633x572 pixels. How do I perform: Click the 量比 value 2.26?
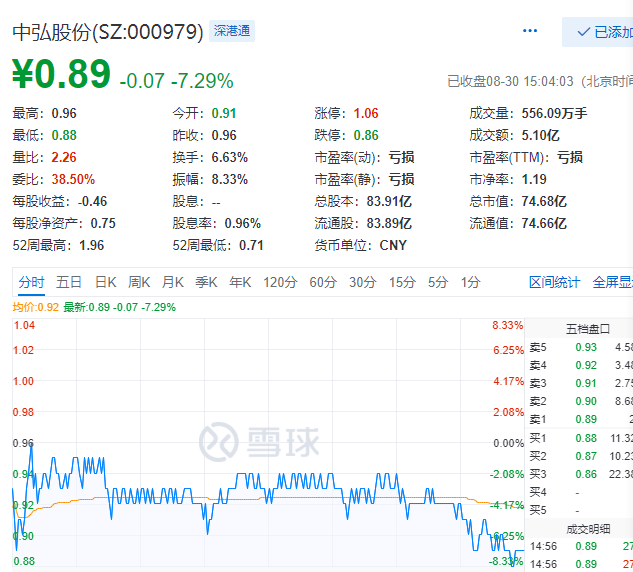coord(64,157)
